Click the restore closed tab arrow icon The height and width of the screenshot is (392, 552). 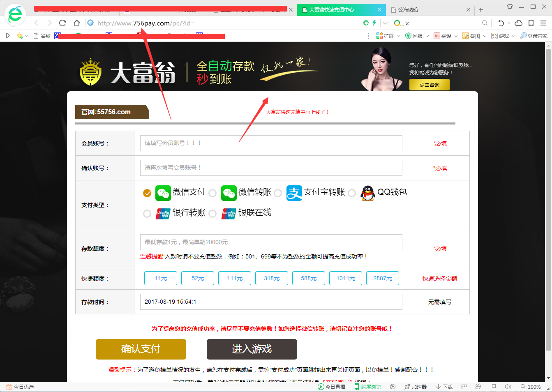[501, 23]
